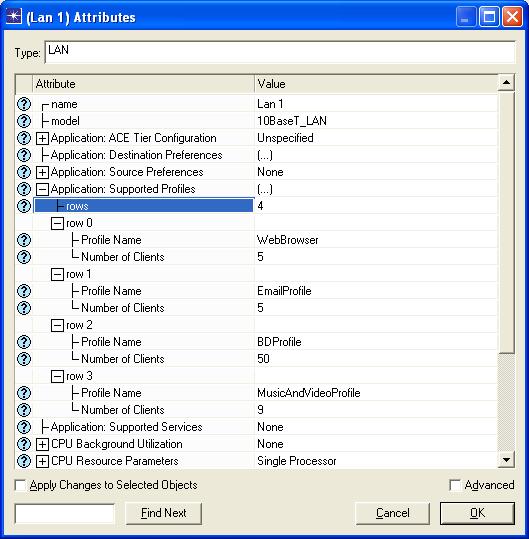This screenshot has width=529, height=539.
Task: Click model value 10BaseT_LAN
Action: tap(292, 121)
